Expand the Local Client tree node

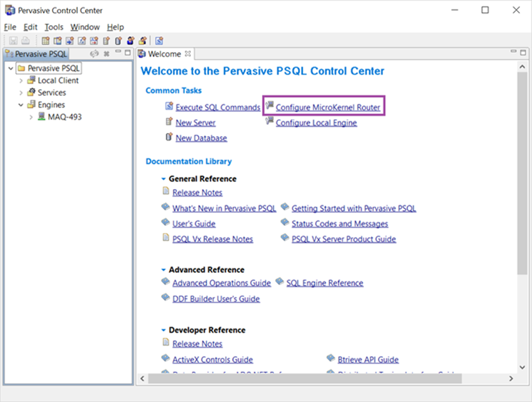[x=21, y=80]
